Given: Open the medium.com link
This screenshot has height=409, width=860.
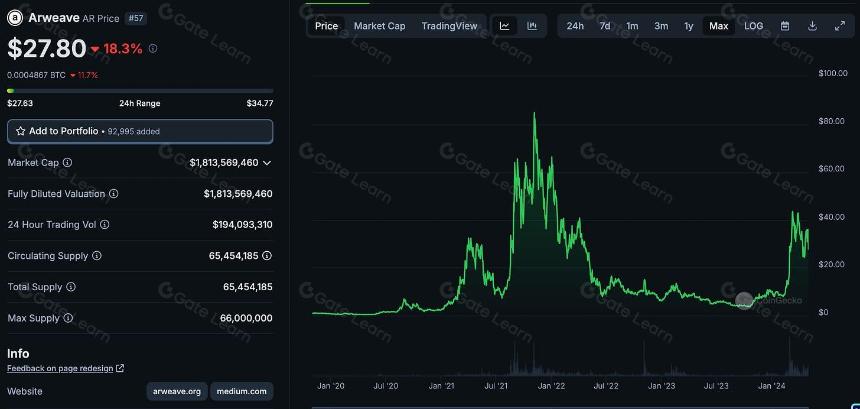Looking at the screenshot, I should coord(241,391).
